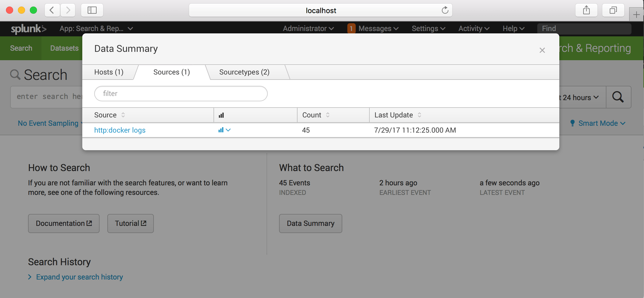Open the Tutorial in a new window
The image size is (644, 298).
[130, 223]
